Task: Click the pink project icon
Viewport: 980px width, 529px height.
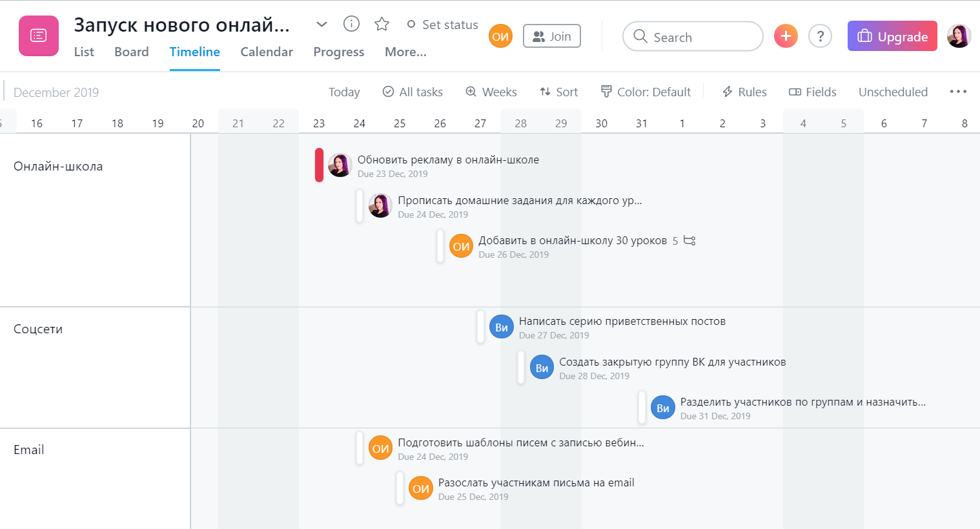Action: click(38, 35)
